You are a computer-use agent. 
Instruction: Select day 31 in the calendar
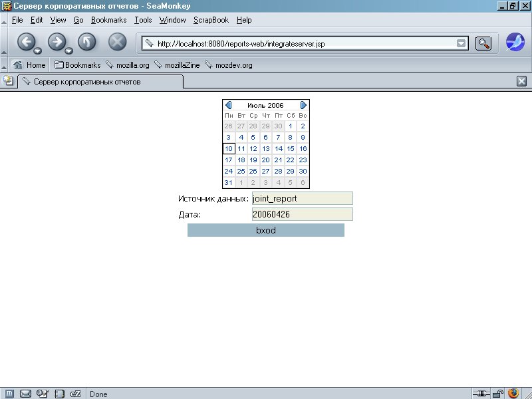tap(229, 182)
